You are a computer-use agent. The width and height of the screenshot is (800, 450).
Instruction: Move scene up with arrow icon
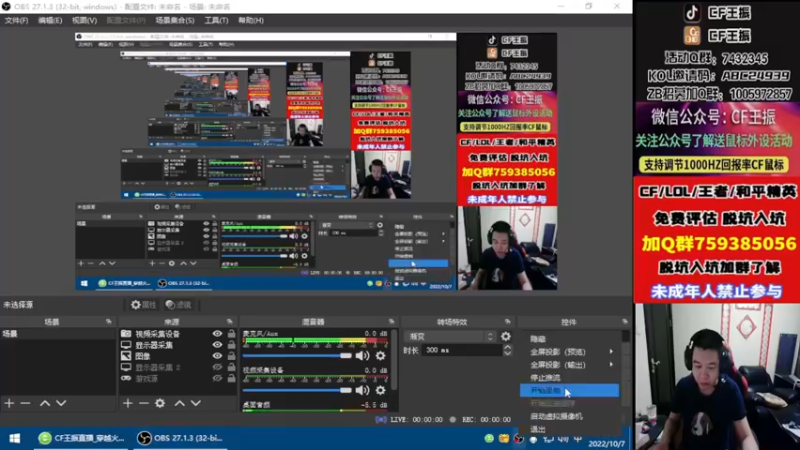[45, 403]
